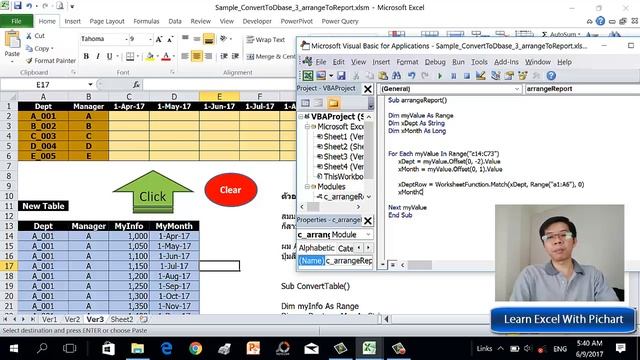The image size is (640, 360).
Task: Toggle Italic formatting in Excel ribbon
Action: click(98, 56)
